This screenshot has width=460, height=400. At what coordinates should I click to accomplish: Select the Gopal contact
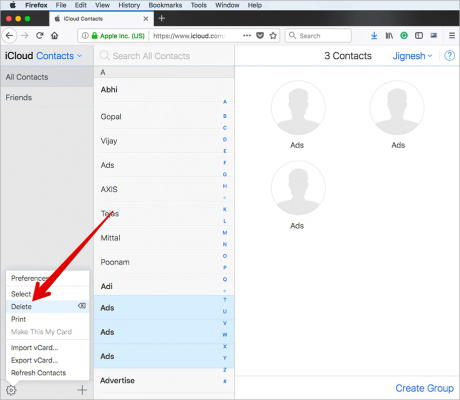(164, 117)
